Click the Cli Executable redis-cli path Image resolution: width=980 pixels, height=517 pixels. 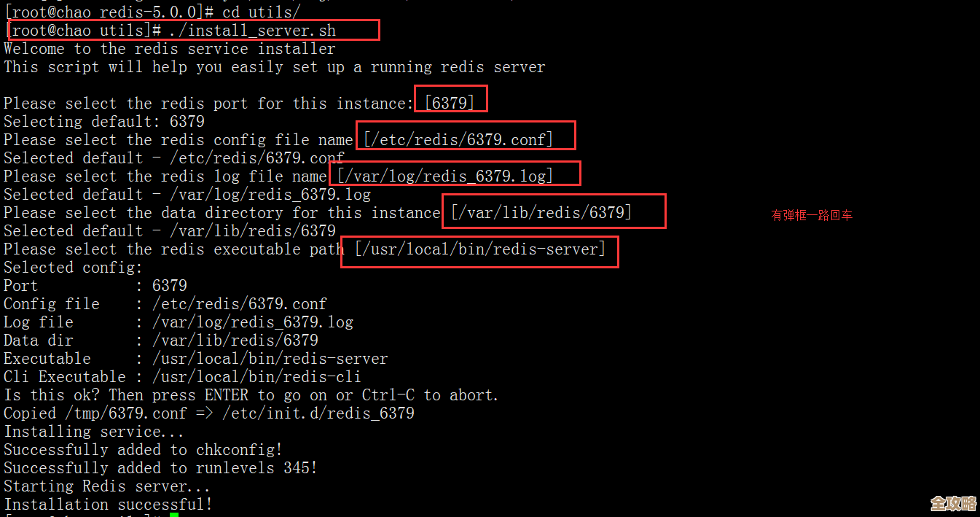coord(256,377)
